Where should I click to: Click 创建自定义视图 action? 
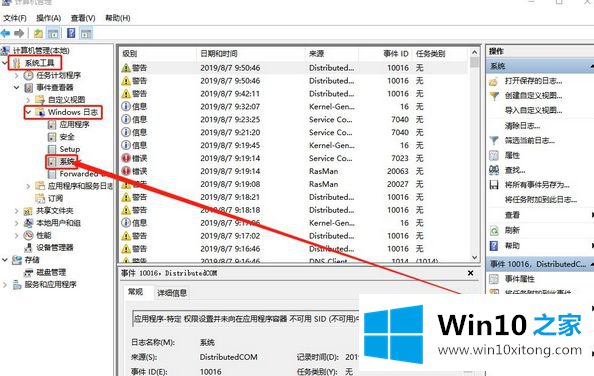pos(533,95)
